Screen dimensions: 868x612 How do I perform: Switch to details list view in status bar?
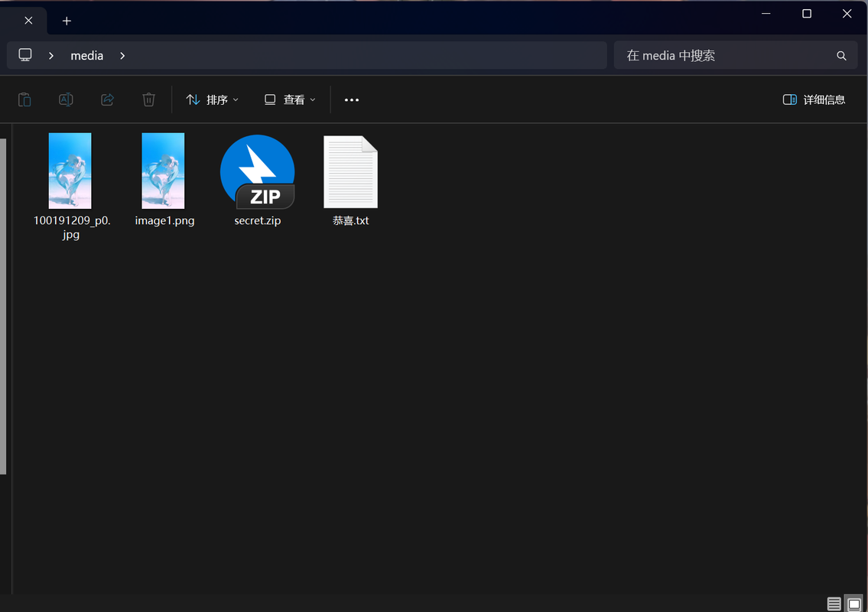pyautogui.click(x=834, y=604)
